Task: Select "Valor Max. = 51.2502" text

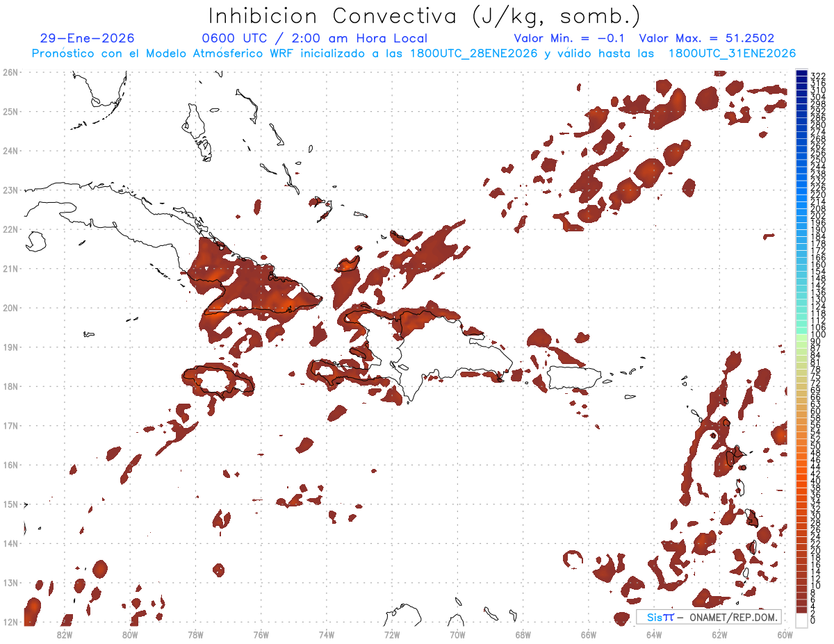Action: click(x=707, y=38)
